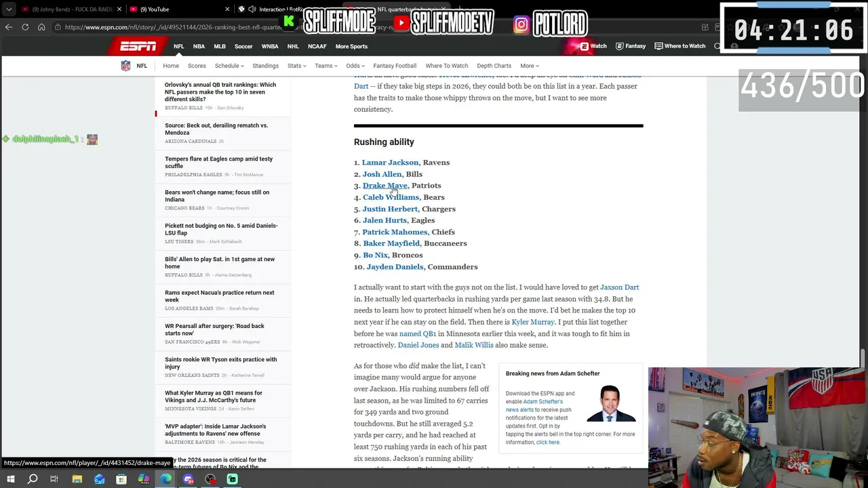
Task: Open the Jaxson Dart link in the rushing paragraph
Action: tap(619, 287)
